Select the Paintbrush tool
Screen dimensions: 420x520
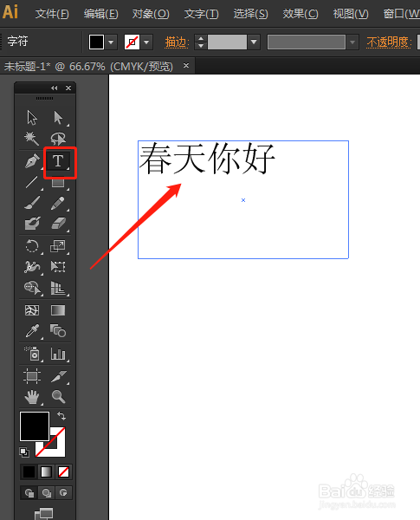[32, 203]
